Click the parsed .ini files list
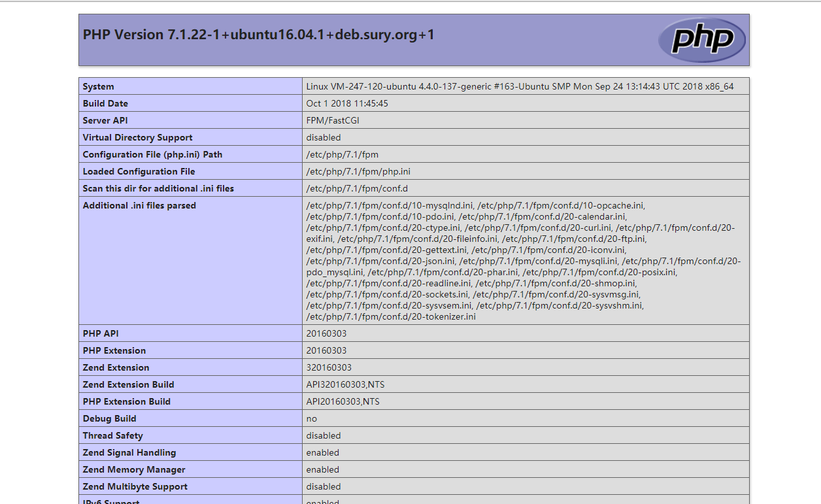The height and width of the screenshot is (504, 821). click(x=524, y=261)
